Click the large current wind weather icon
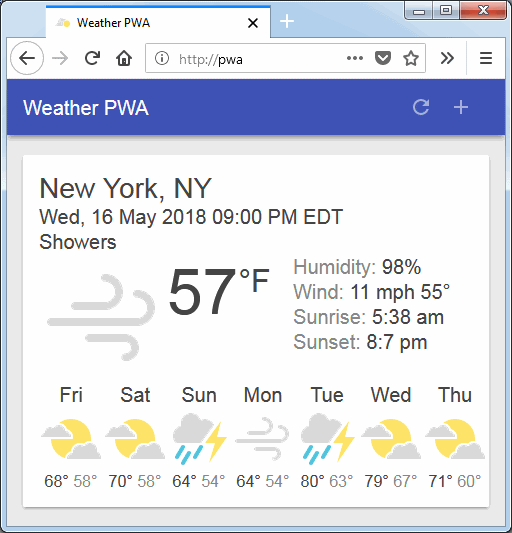The height and width of the screenshot is (533, 512). pos(101,317)
